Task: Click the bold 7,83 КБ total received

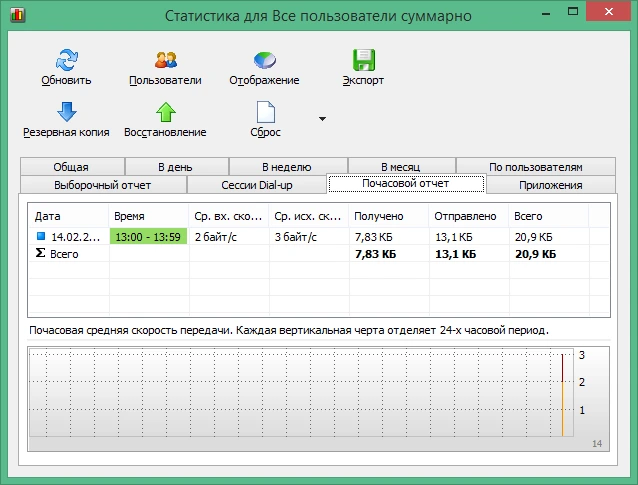Action: coord(375,254)
